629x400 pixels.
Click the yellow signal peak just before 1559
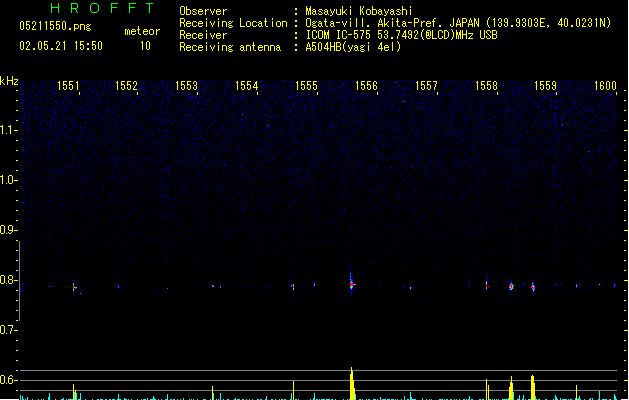pos(533,388)
